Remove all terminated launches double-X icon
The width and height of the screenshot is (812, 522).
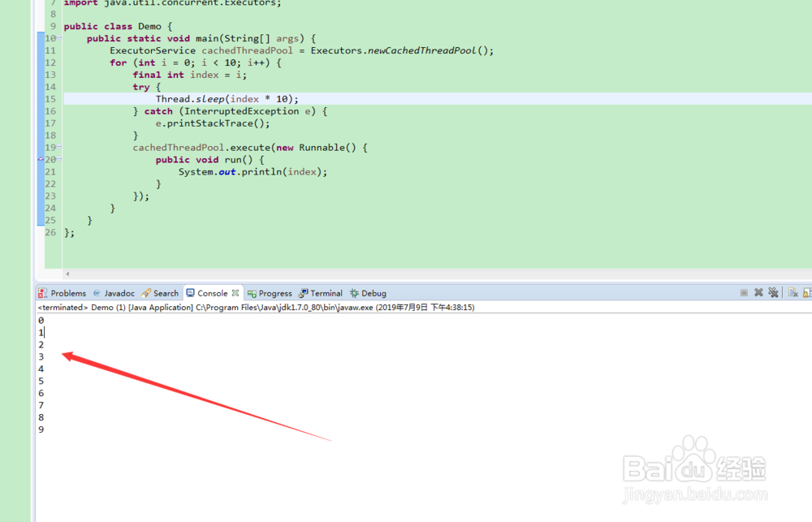[x=773, y=292]
